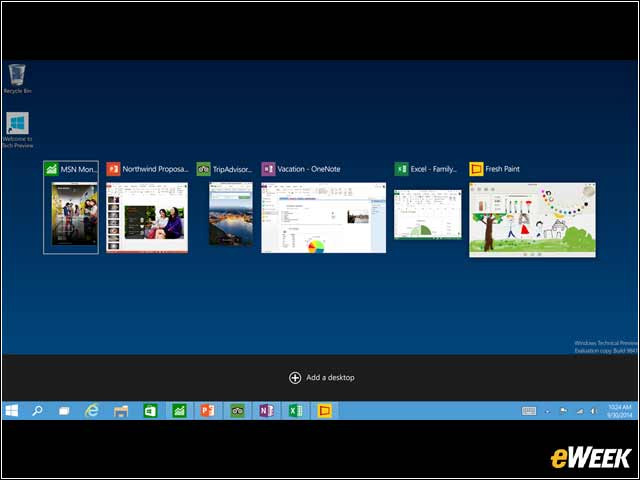Switch to Excel via taskbar icon
Viewport: 640px width, 480px height.
(x=295, y=411)
